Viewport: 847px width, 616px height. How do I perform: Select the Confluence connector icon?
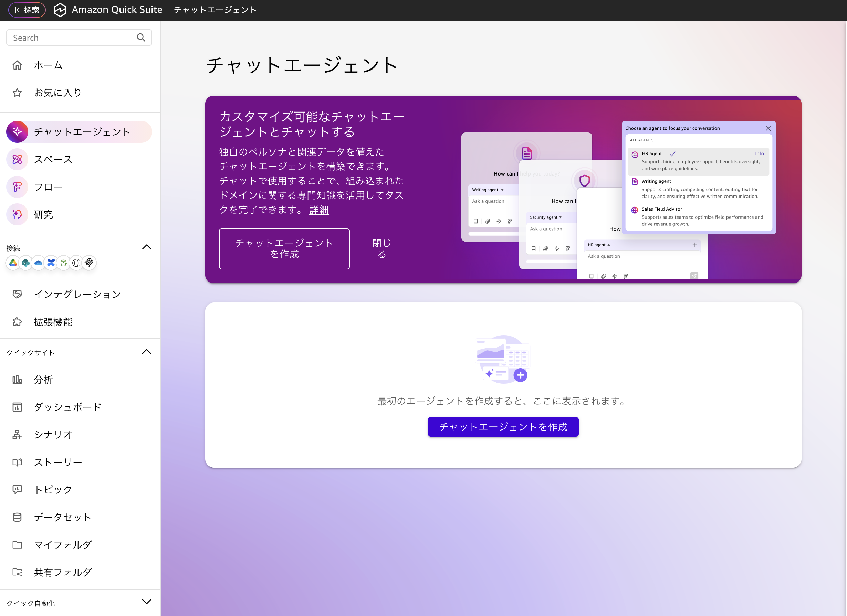(50, 263)
